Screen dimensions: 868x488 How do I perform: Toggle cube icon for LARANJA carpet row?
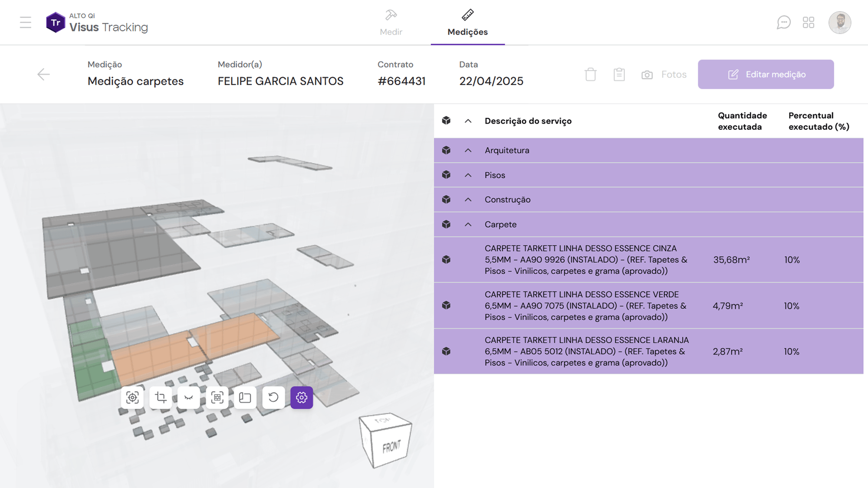point(446,351)
